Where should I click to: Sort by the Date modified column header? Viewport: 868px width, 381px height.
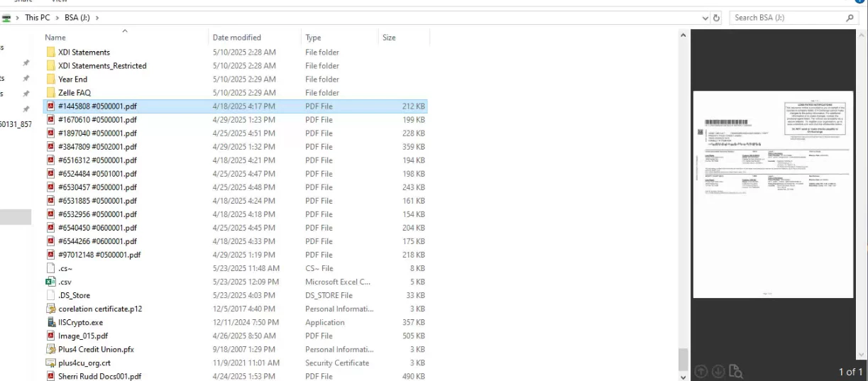click(x=256, y=38)
